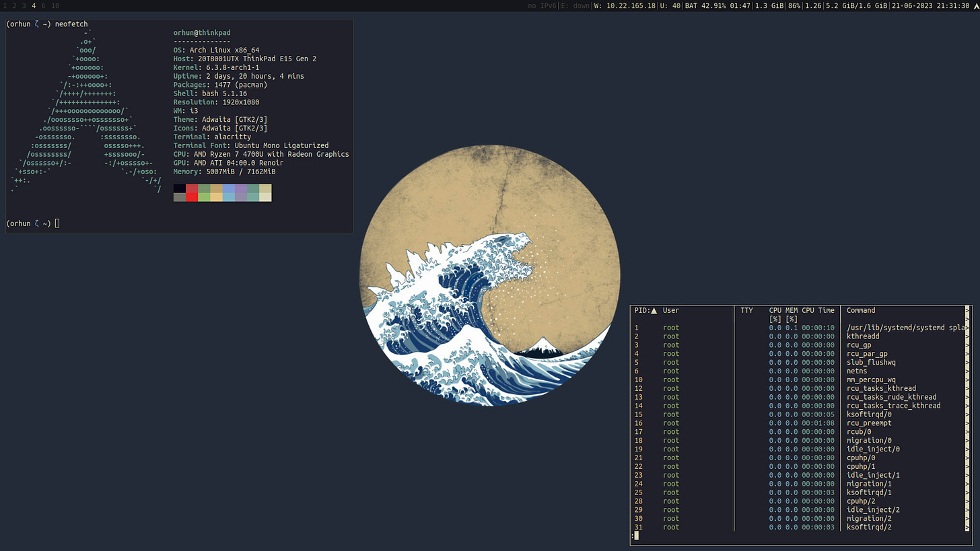Click the 'Memory: 5007MiB / 7162MiB' line
This screenshot has width=980, height=551.
pyautogui.click(x=224, y=172)
